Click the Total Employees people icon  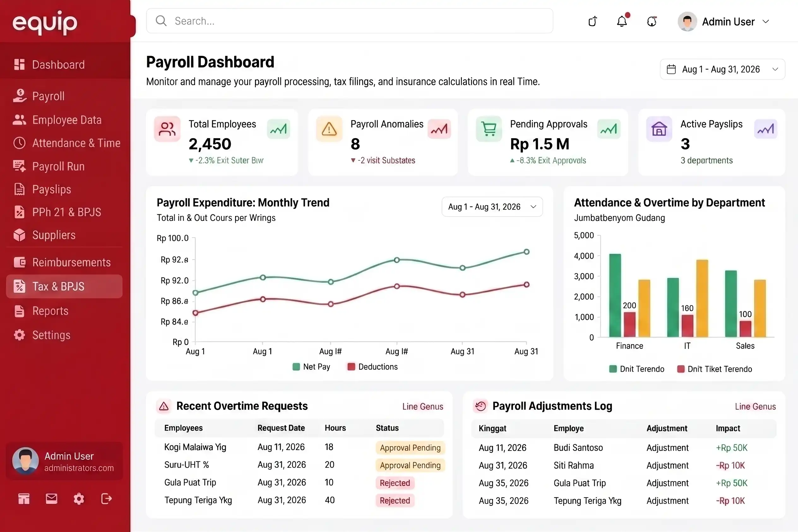167,129
